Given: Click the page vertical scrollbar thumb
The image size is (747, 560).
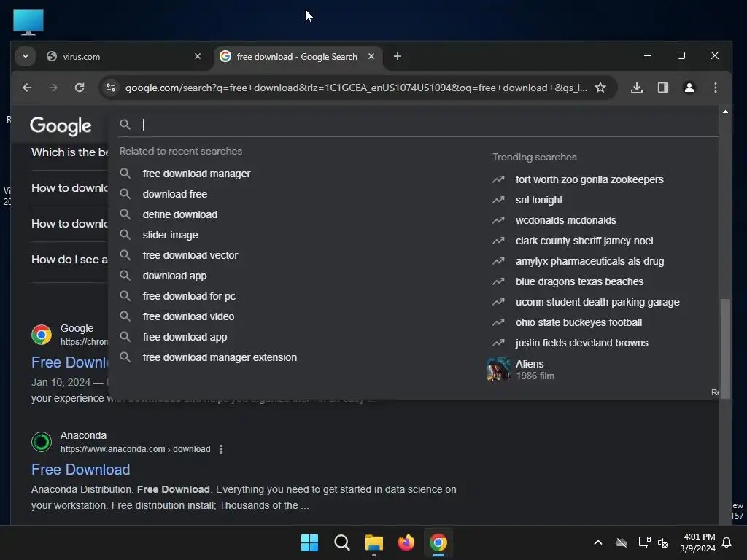Looking at the screenshot, I should (x=725, y=350).
